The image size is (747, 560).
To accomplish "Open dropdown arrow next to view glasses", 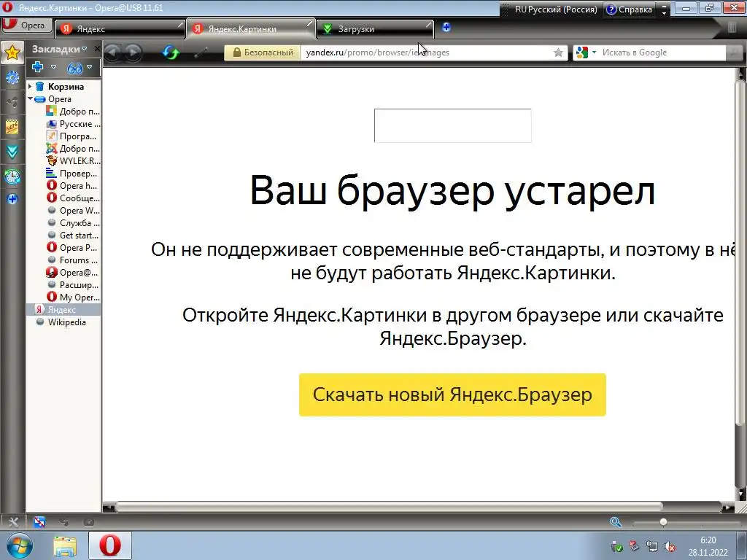I will [89, 67].
